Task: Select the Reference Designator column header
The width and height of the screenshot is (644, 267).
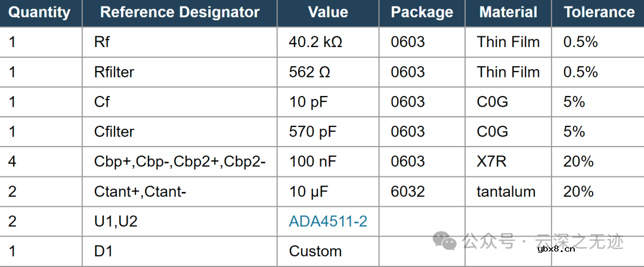Action: [x=179, y=13]
